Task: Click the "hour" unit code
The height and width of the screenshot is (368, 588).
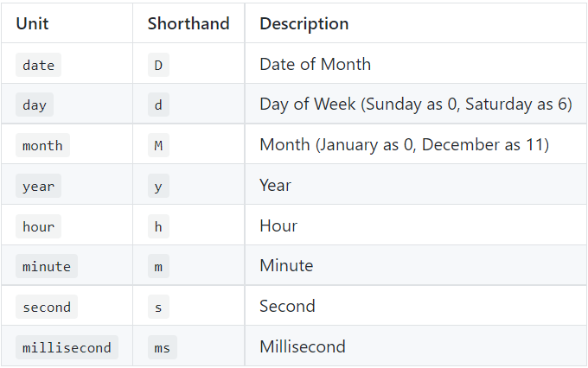Action: point(38,226)
